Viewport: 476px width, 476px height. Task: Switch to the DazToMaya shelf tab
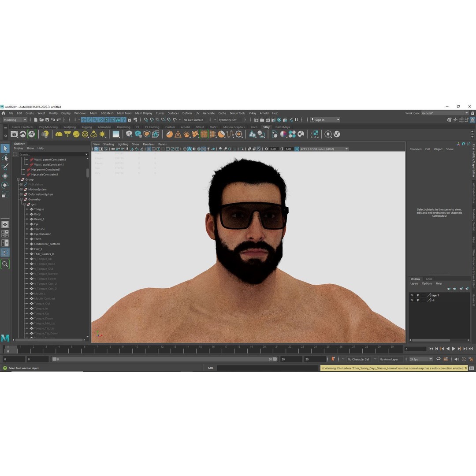coord(283,127)
